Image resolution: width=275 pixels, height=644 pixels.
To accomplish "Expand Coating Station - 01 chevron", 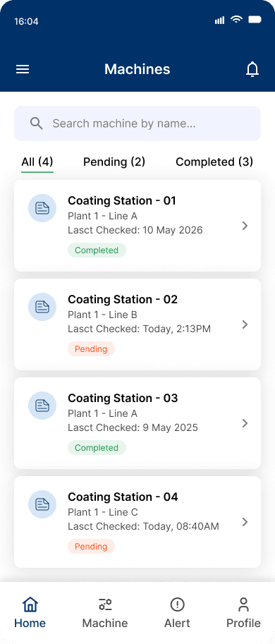I will (245, 226).
